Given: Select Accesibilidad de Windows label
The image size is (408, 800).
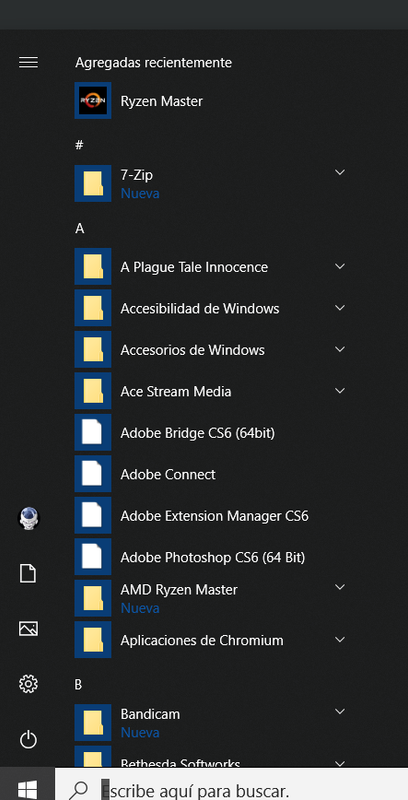Looking at the screenshot, I should click(x=199, y=308).
